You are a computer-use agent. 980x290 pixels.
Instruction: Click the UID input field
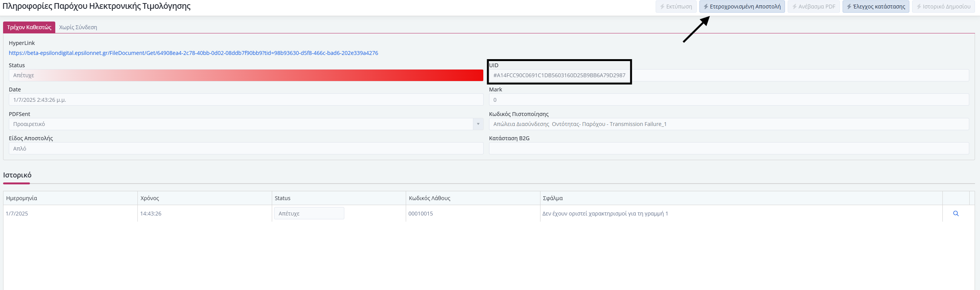pyautogui.click(x=729, y=75)
